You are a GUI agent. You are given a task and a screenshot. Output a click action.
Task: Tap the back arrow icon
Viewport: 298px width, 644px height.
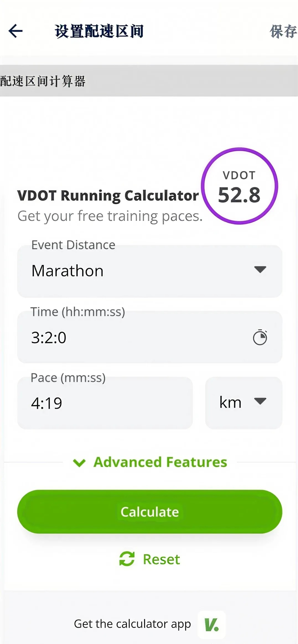tap(15, 31)
